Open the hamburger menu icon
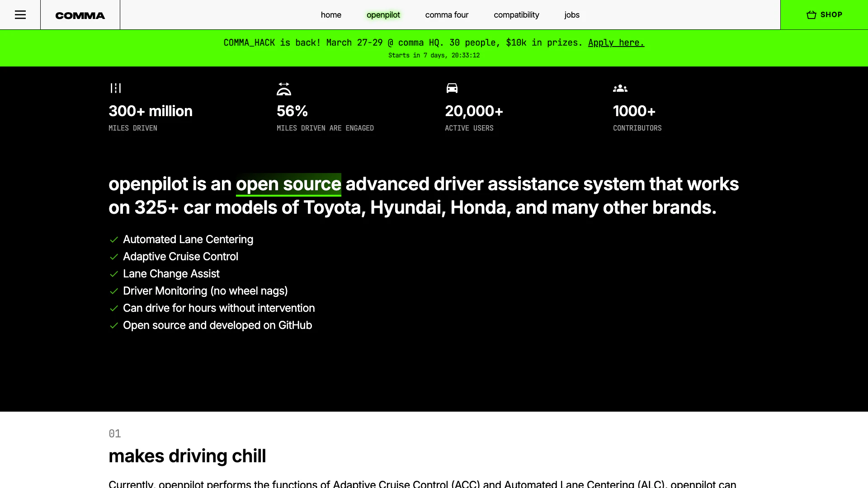Image resolution: width=868 pixels, height=488 pixels. 20,15
